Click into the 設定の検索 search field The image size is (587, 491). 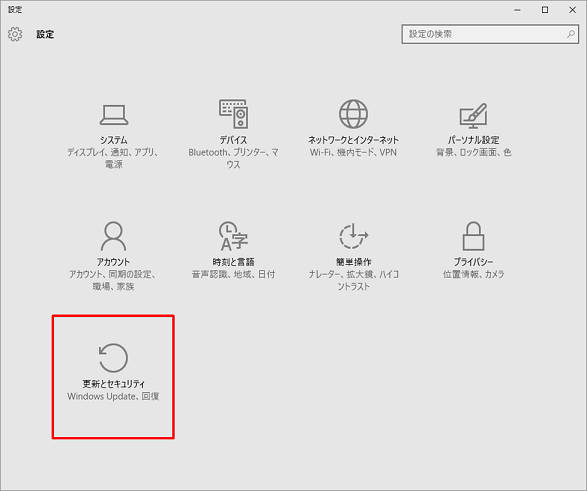[x=490, y=34]
